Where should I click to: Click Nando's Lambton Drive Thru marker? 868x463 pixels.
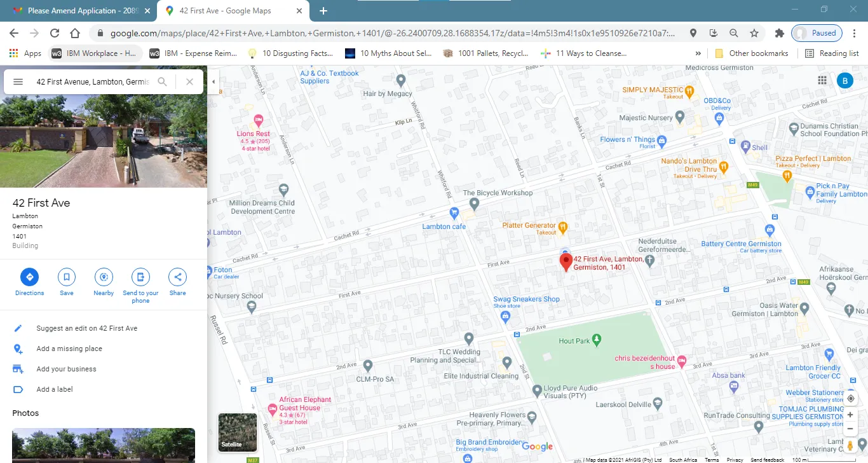(723, 167)
